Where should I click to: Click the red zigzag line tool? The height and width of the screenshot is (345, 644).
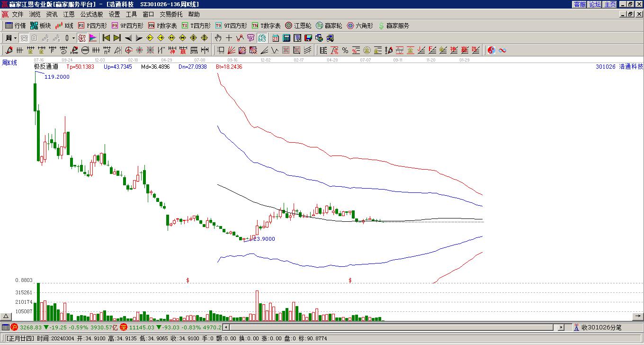point(240,38)
